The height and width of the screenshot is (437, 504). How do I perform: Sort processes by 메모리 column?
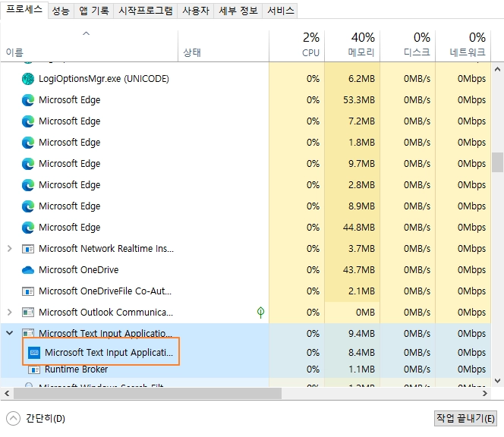pos(352,45)
